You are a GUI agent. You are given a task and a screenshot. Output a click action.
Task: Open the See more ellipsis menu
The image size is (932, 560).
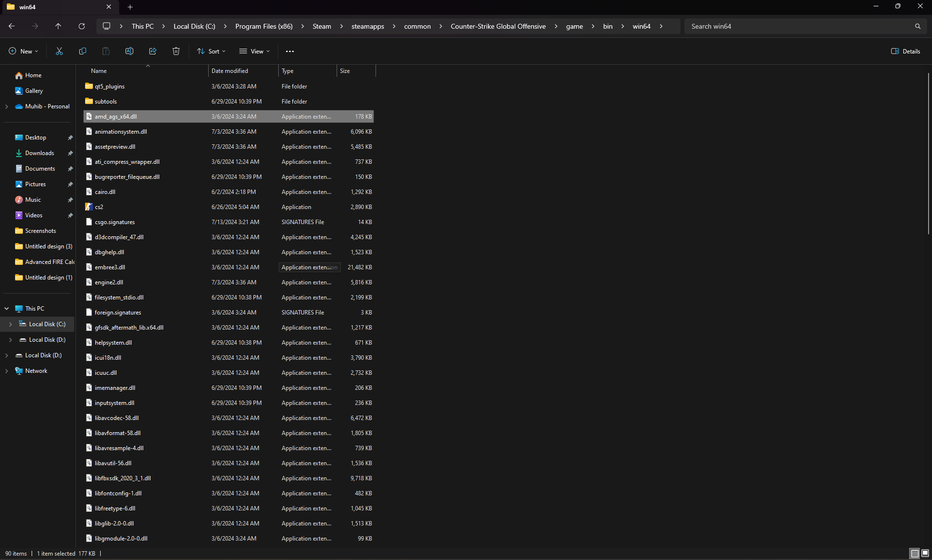click(290, 51)
